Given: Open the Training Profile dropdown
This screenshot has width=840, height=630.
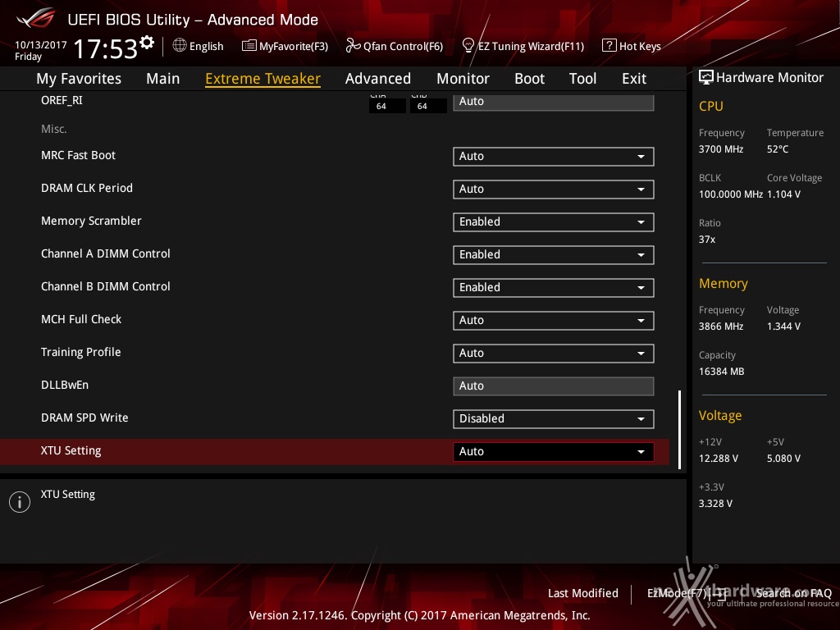Looking at the screenshot, I should tap(554, 353).
